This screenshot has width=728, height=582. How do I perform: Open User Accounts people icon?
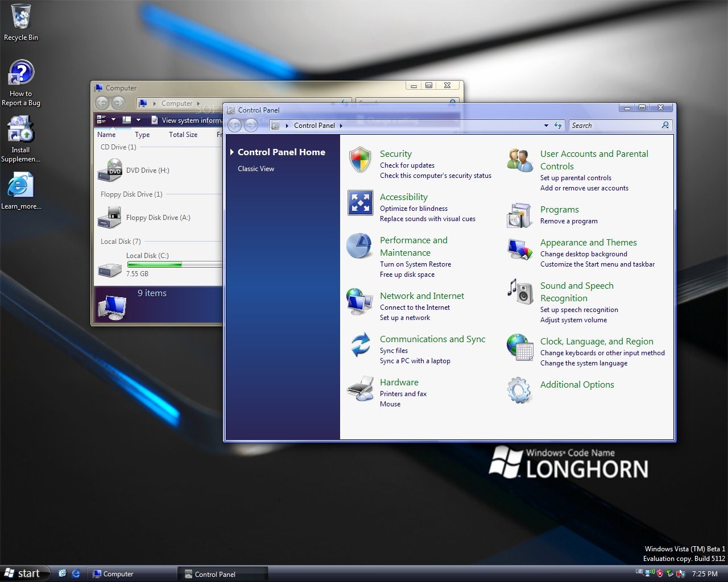(x=520, y=160)
